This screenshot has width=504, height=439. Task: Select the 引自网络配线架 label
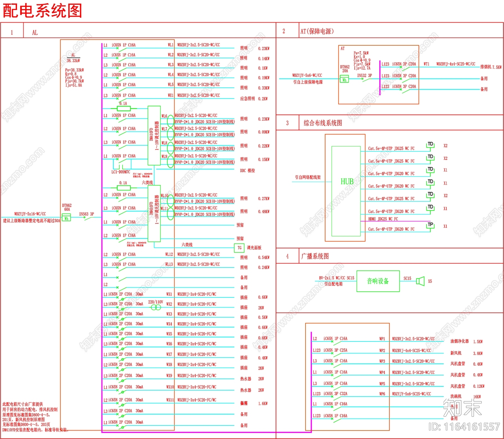tap(307, 177)
